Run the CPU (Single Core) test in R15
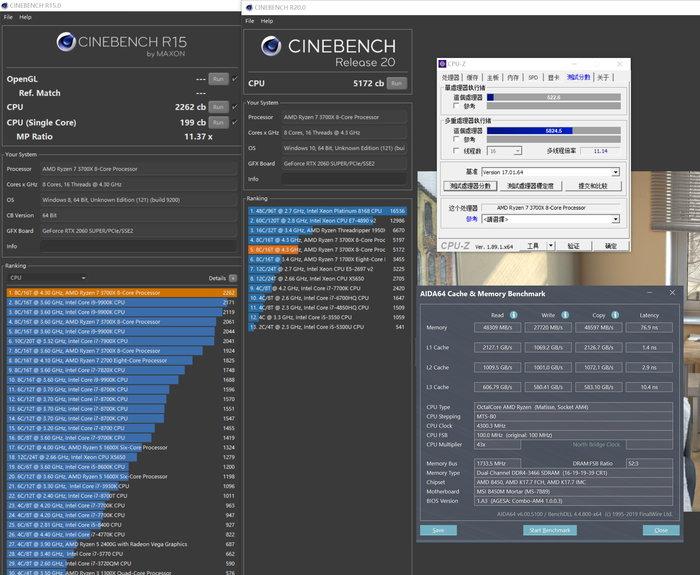Screen dimensions: 700x575 218,122
